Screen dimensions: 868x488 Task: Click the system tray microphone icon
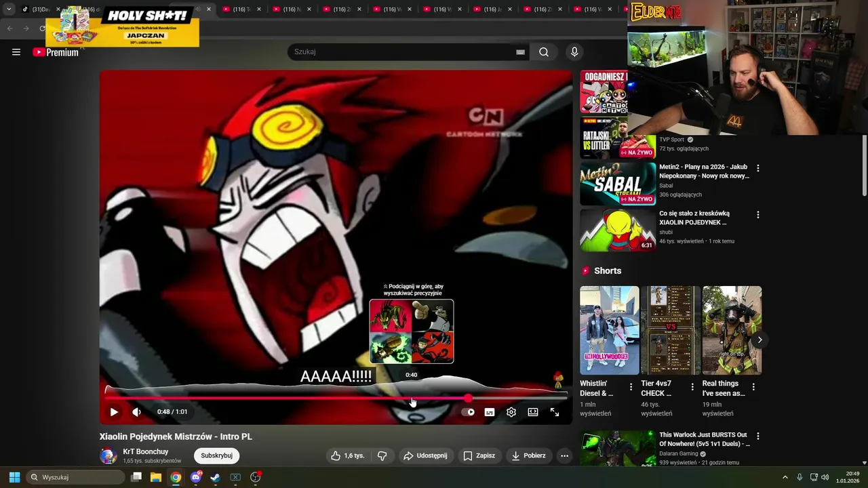800,477
